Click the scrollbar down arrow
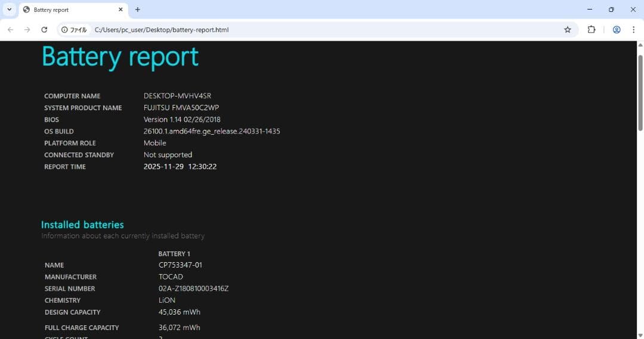644x339 pixels. [640, 334]
